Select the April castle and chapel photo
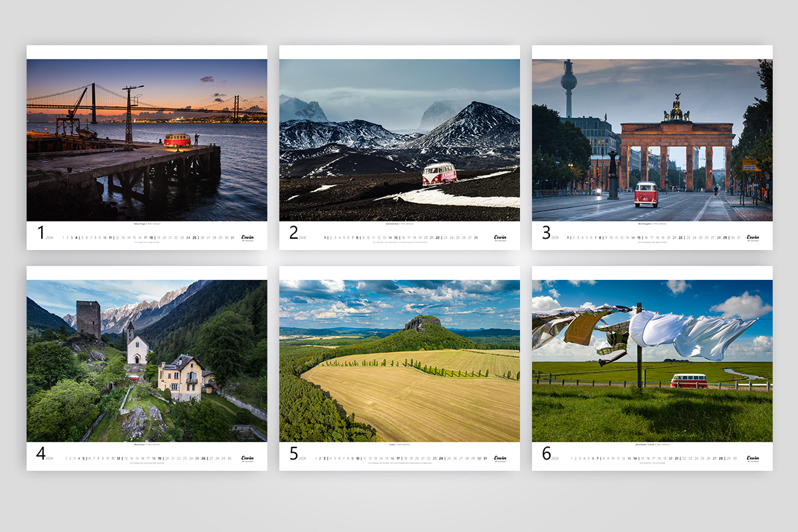The image size is (798, 532). [147, 361]
